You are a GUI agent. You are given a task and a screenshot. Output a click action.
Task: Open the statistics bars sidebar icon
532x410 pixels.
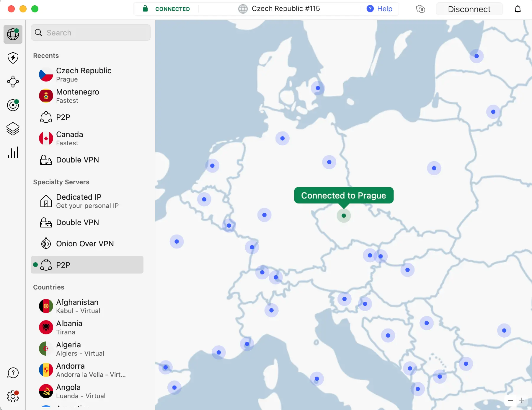[x=13, y=152]
